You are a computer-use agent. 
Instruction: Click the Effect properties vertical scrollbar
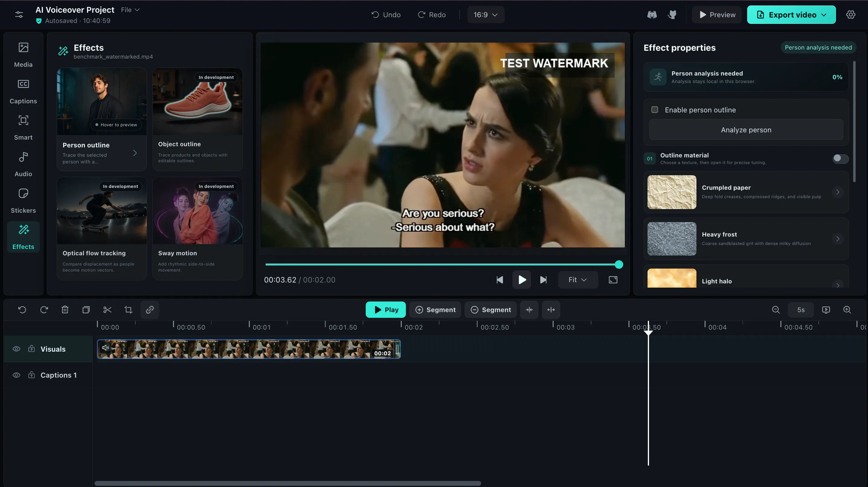[x=854, y=122]
